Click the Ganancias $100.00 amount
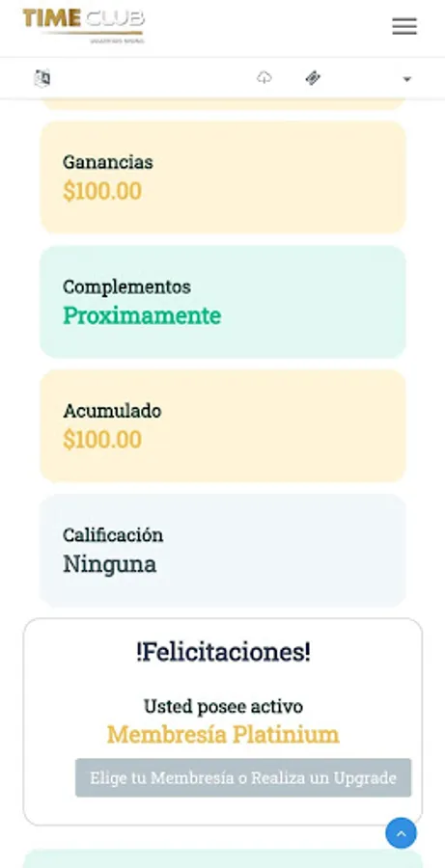Viewport: 445px width, 868px height. [x=102, y=191]
